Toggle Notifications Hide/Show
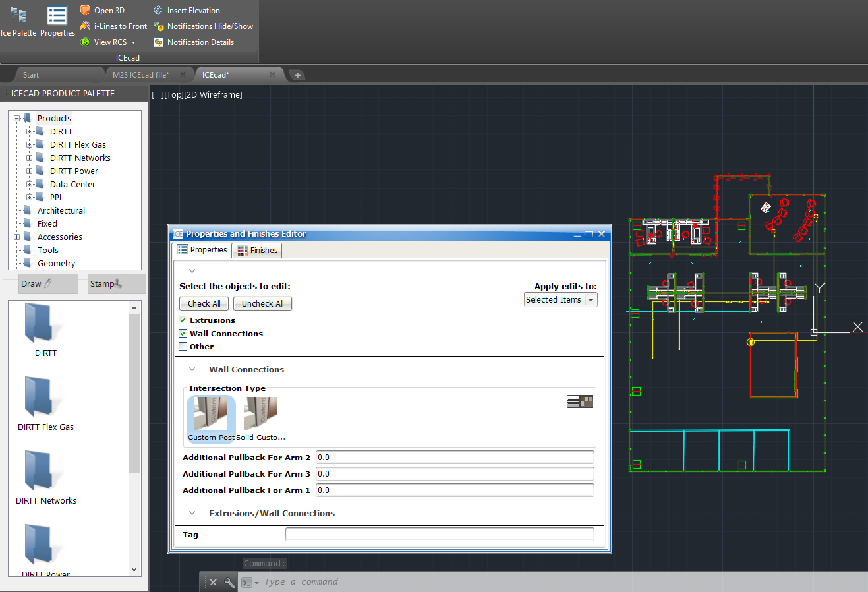Image resolution: width=868 pixels, height=592 pixels. click(x=204, y=26)
